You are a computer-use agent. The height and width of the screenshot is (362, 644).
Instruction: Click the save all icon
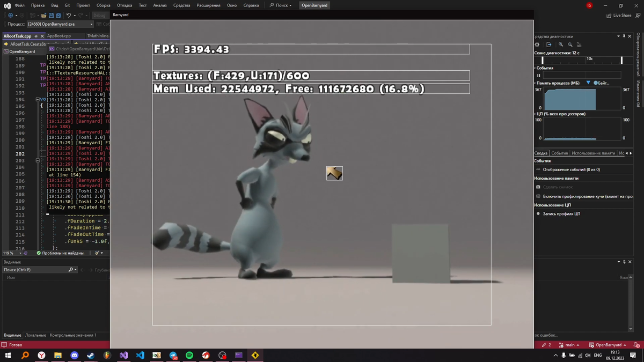pos(58,16)
